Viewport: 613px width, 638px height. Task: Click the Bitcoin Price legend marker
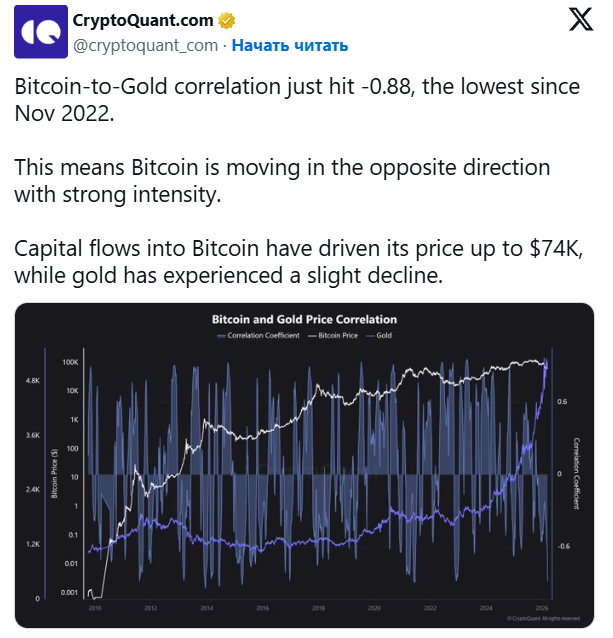[x=314, y=337]
